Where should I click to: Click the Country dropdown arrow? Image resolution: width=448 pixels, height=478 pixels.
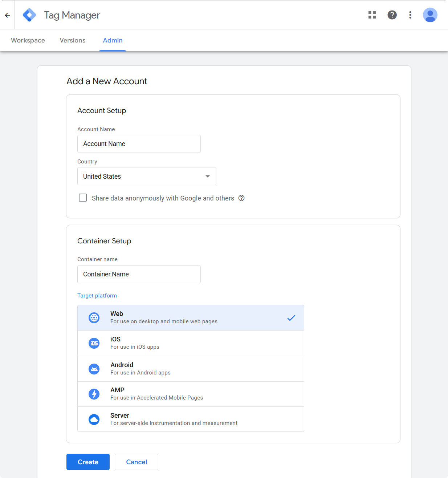click(x=208, y=176)
